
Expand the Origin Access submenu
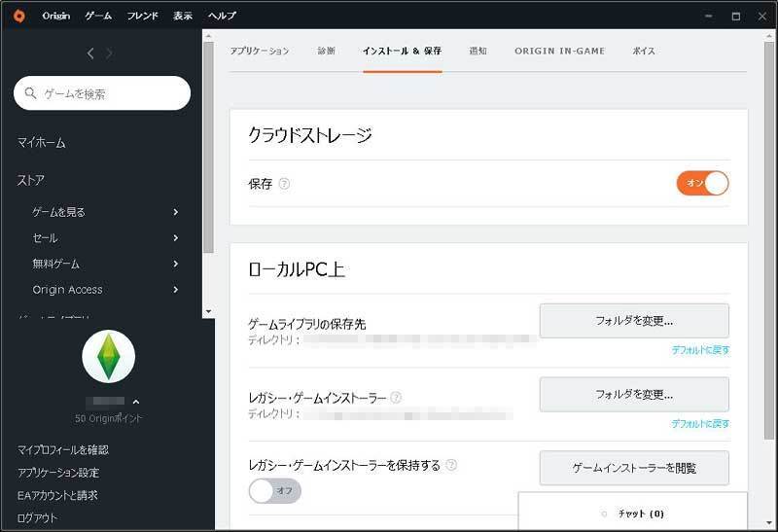click(x=176, y=290)
